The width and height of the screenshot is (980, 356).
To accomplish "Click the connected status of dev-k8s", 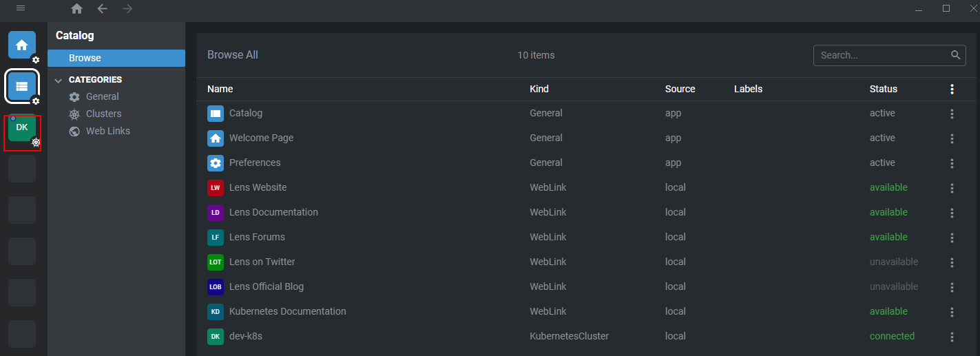I will tap(893, 336).
